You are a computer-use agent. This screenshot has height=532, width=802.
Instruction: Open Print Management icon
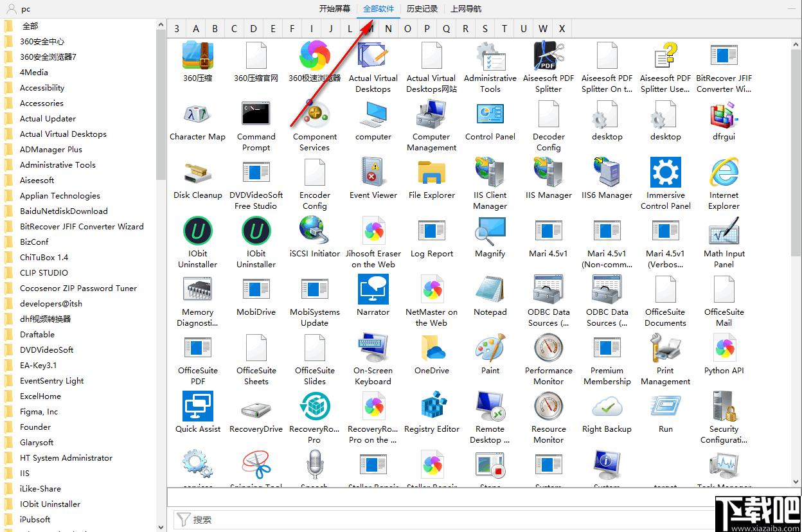click(666, 348)
